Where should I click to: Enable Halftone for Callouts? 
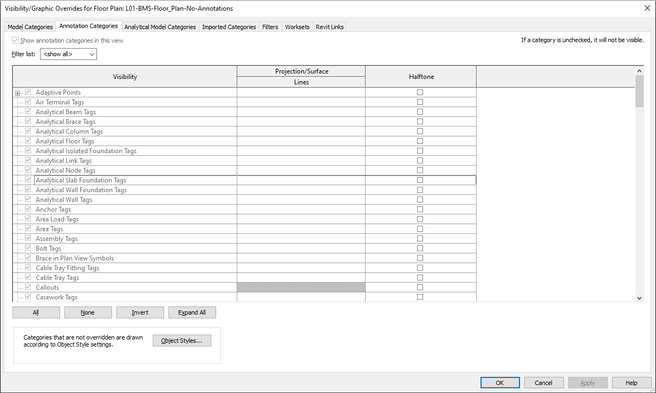click(420, 287)
